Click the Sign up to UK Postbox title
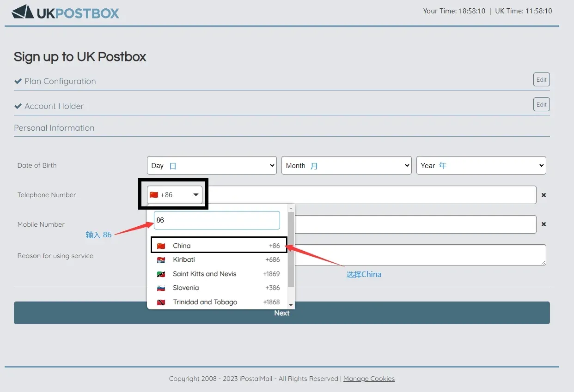 (x=80, y=57)
